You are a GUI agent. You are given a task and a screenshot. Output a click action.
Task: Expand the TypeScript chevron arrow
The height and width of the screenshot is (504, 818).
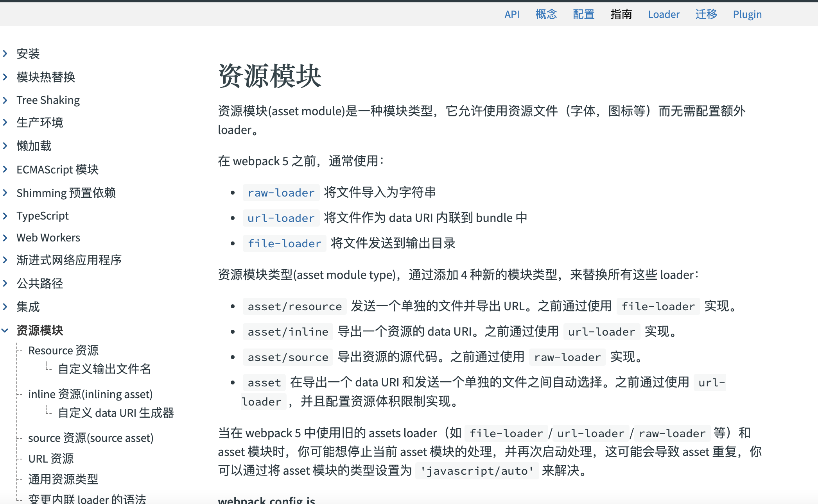tap(5, 216)
